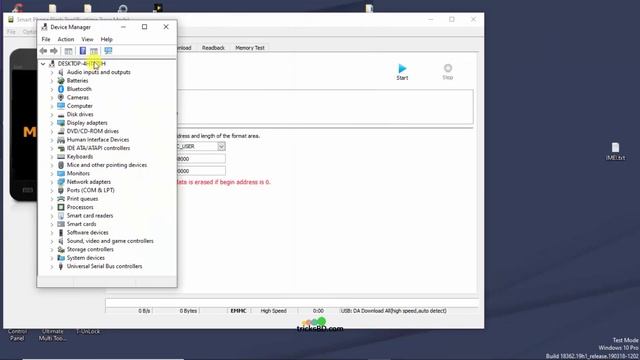
Task: Click the Back arrow in Device Manager toolbar
Action: point(43,51)
